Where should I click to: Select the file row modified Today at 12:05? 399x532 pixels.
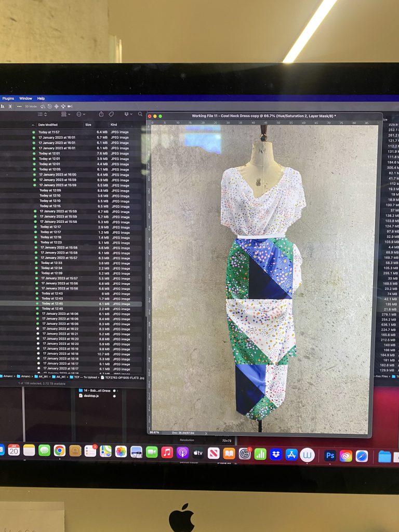pyautogui.click(x=71, y=169)
